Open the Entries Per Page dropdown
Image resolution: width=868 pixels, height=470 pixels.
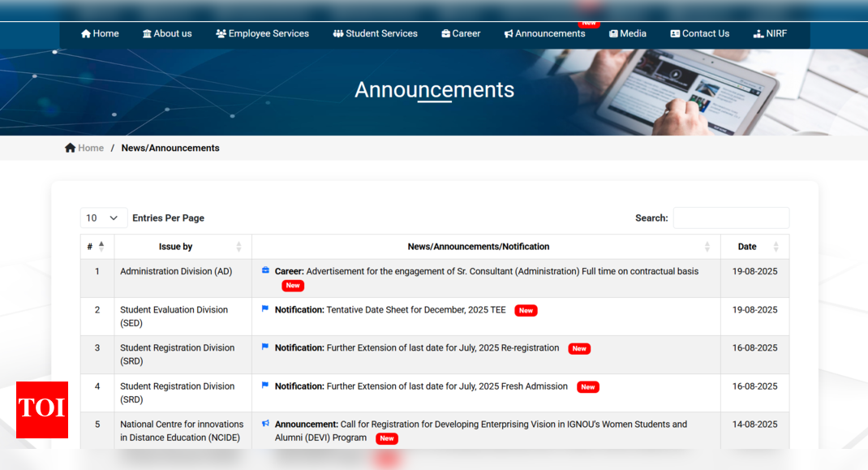click(x=103, y=218)
